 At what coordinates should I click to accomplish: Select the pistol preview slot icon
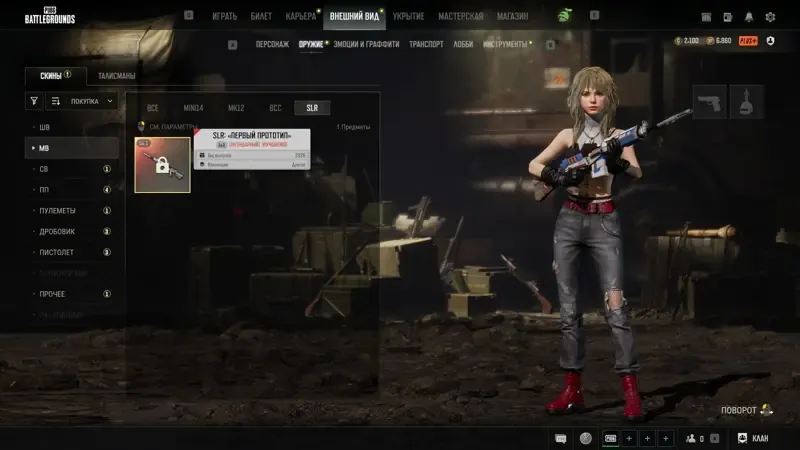[709, 102]
